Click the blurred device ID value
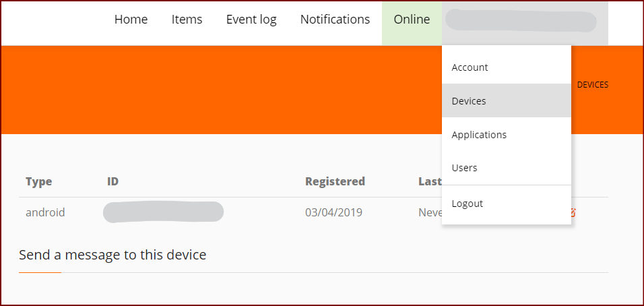This screenshot has width=644, height=306. click(x=163, y=212)
